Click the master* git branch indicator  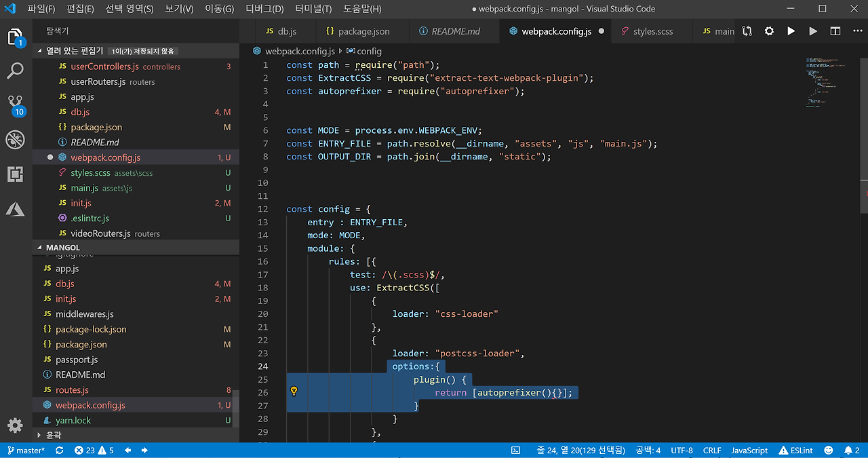[x=26, y=451]
